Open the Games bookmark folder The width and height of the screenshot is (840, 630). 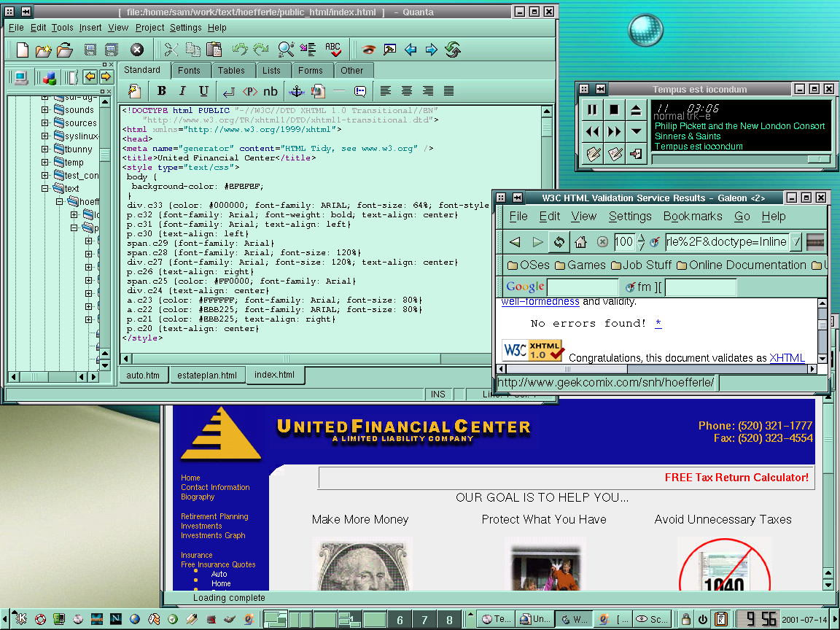coord(580,265)
